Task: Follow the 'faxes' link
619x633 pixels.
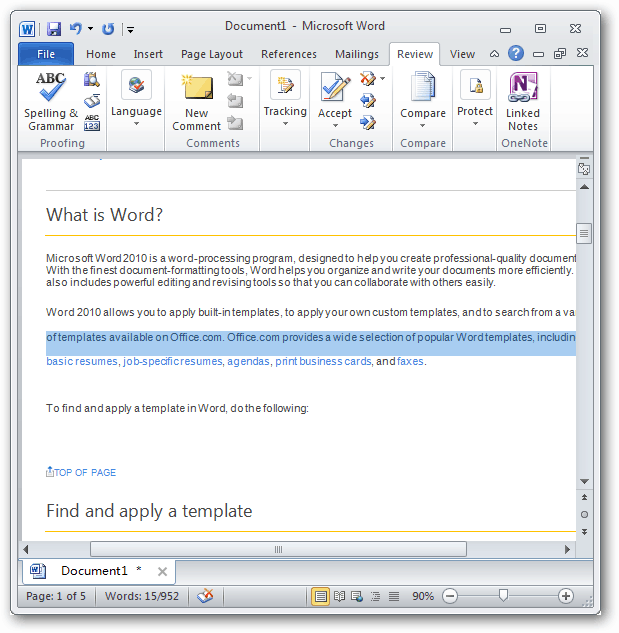Action: [410, 361]
